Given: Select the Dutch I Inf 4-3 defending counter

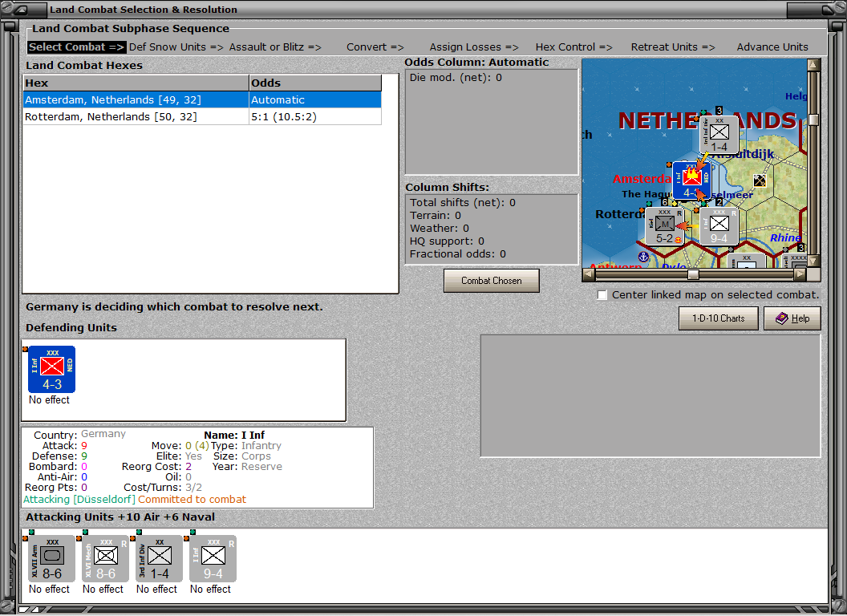Looking at the screenshot, I should tap(51, 370).
